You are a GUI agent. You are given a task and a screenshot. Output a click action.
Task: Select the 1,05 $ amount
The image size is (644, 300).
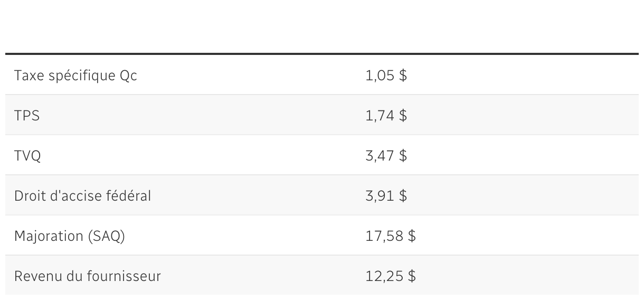[x=386, y=76]
